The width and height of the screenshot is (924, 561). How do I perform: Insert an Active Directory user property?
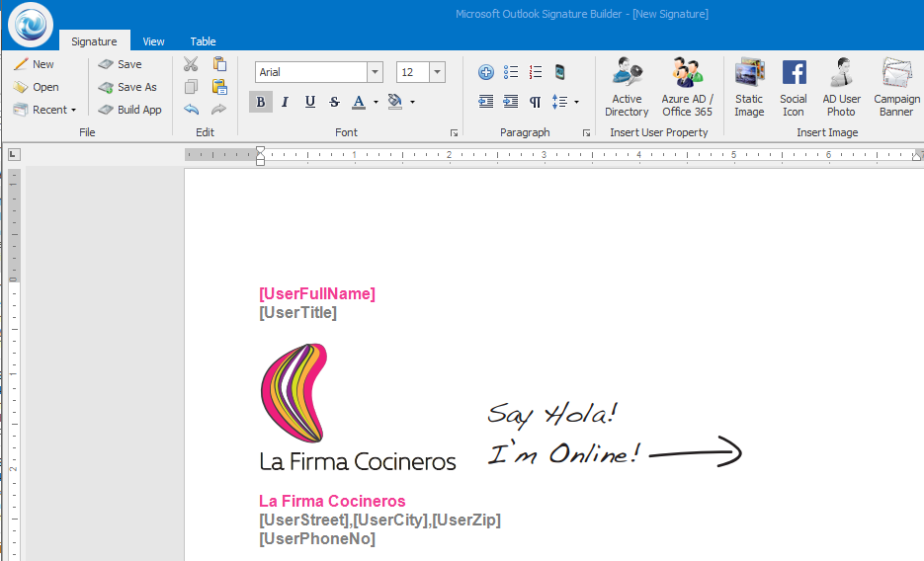627,87
